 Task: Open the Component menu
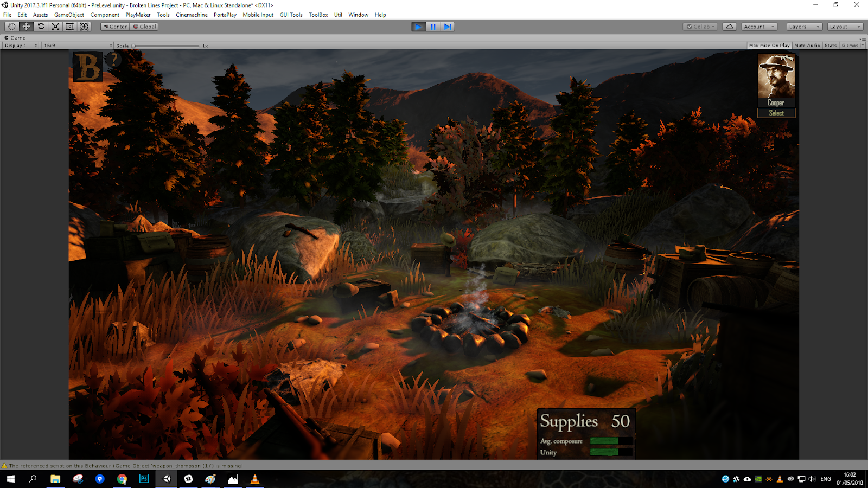tap(105, 15)
